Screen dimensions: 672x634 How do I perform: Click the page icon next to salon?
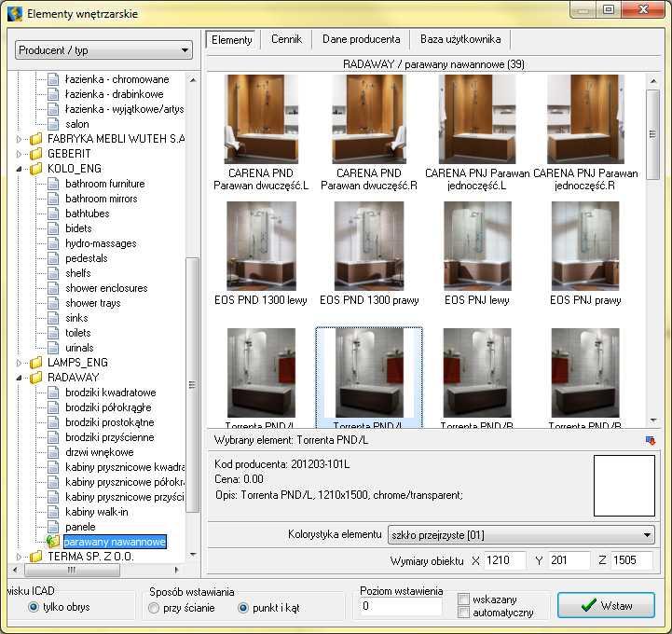[x=53, y=124]
